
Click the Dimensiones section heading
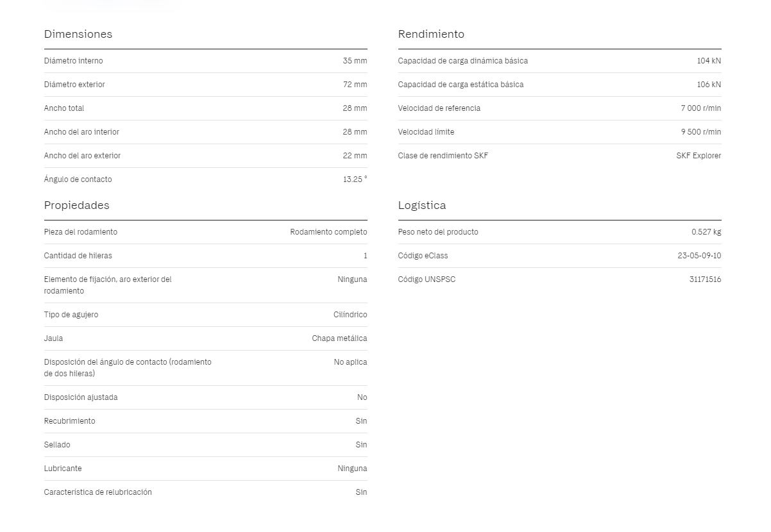point(78,34)
